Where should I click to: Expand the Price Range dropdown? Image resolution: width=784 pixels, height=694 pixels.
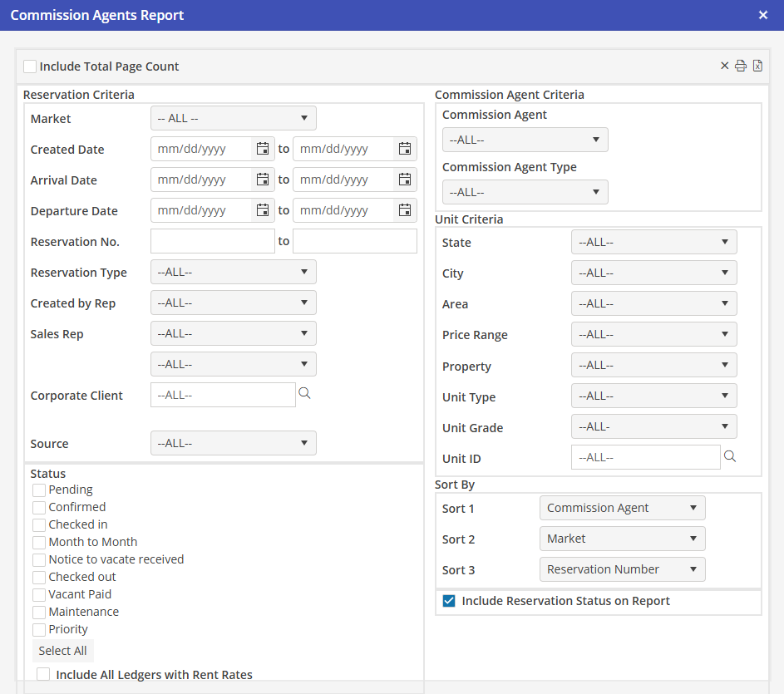coord(653,334)
